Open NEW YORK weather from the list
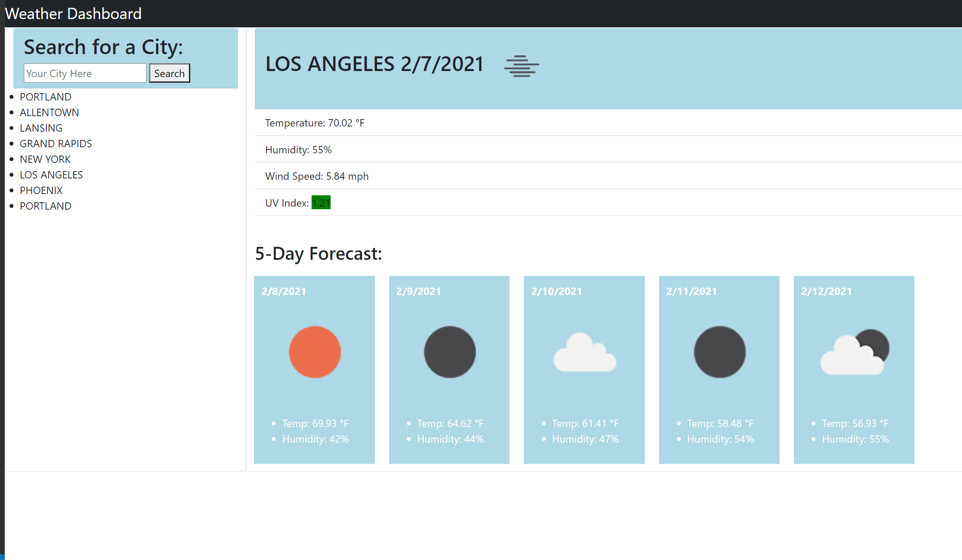The image size is (962, 560). click(x=45, y=159)
